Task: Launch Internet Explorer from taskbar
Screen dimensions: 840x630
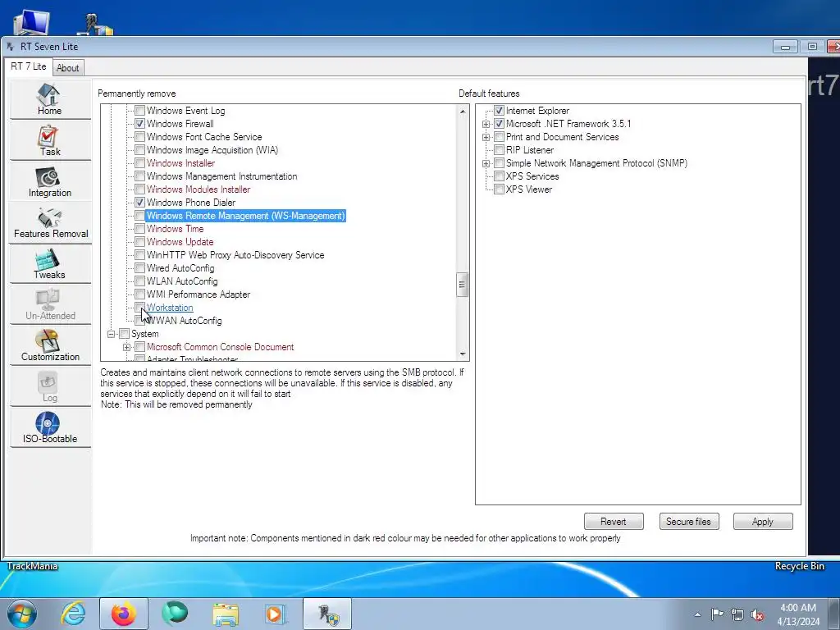Action: pyautogui.click(x=73, y=614)
